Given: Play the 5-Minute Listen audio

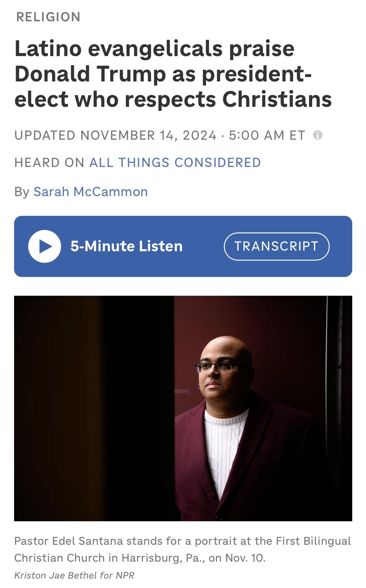Looking at the screenshot, I should (44, 246).
